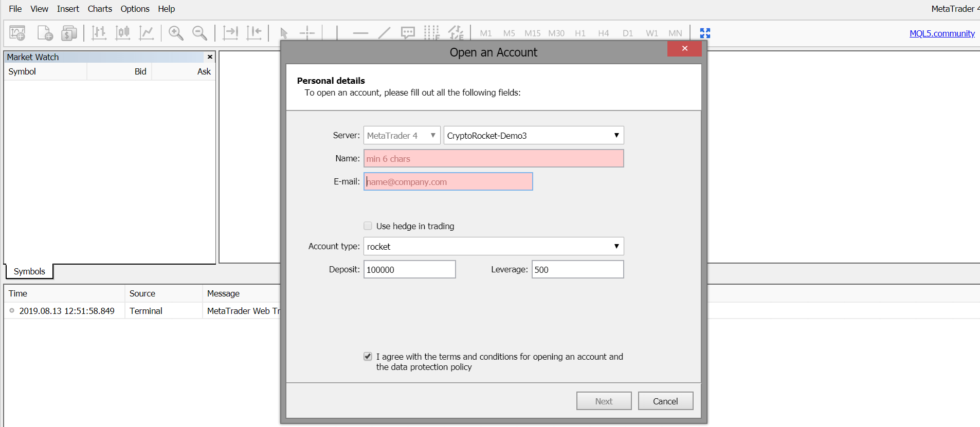The image size is (980, 427).
Task: Select the Trendline drawing tool
Action: pos(384,33)
